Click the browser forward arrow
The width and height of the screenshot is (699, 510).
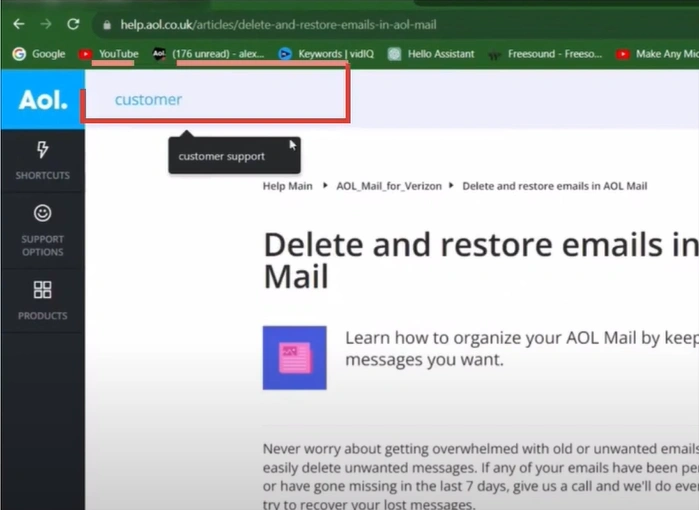46,24
